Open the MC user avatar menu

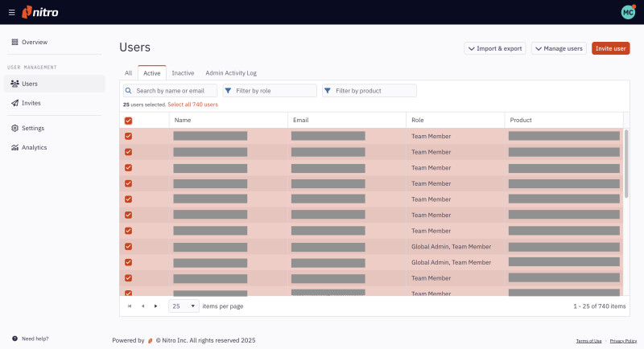[x=628, y=12]
